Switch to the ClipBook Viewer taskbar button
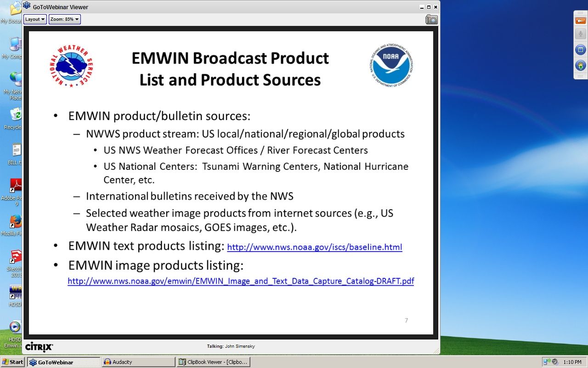The height and width of the screenshot is (368, 588). click(x=214, y=362)
